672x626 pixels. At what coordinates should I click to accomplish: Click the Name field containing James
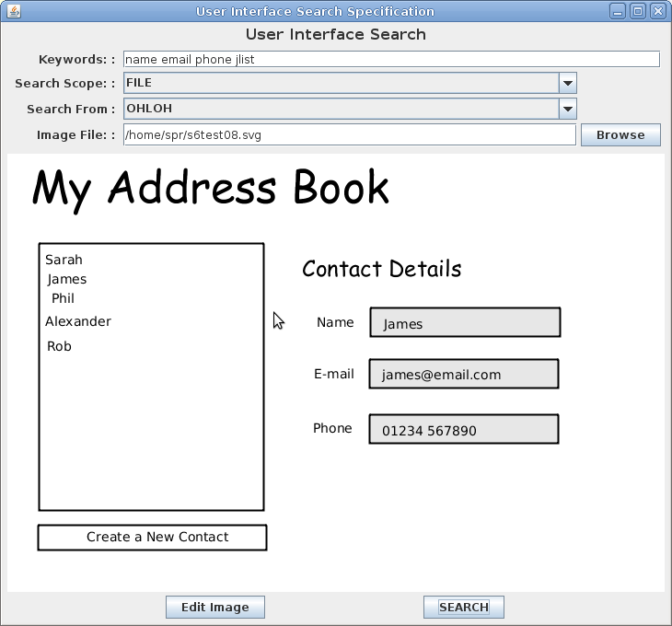click(465, 322)
